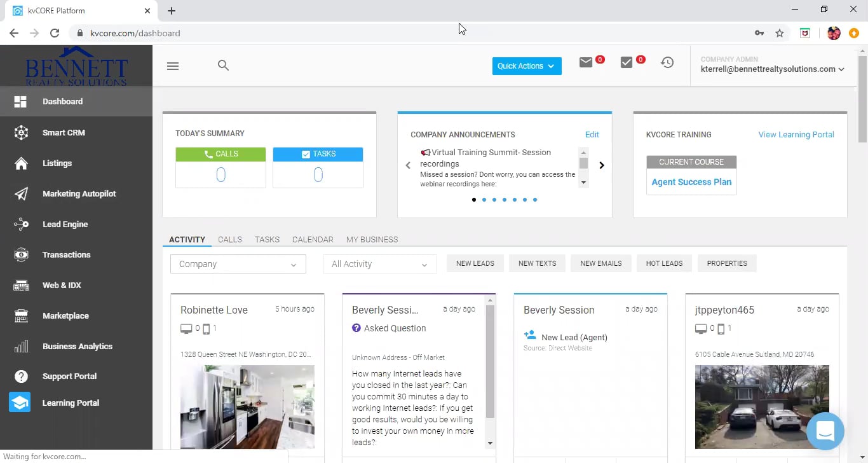Open Robinette Love kitchen listing photo
868x463 pixels.
coord(247,407)
